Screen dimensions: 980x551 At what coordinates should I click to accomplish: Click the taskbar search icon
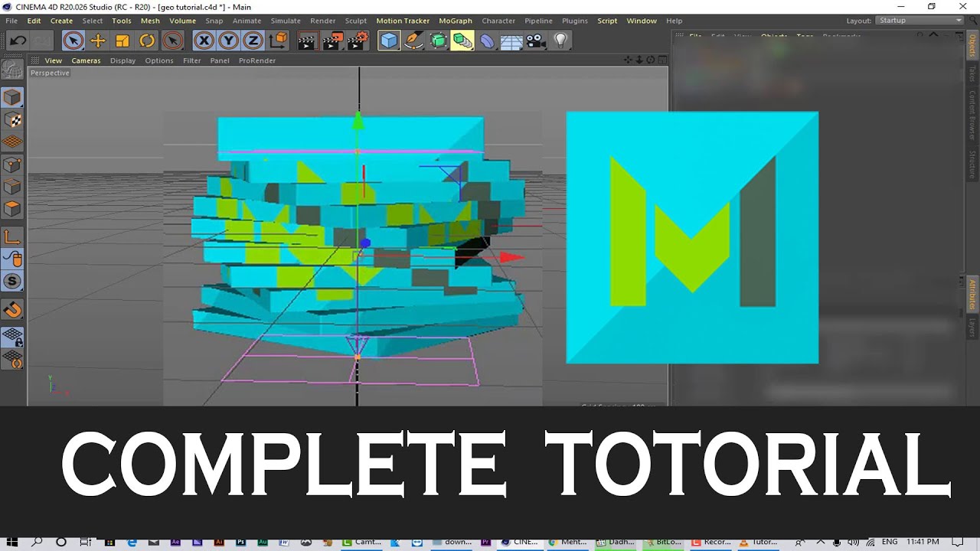(37, 542)
